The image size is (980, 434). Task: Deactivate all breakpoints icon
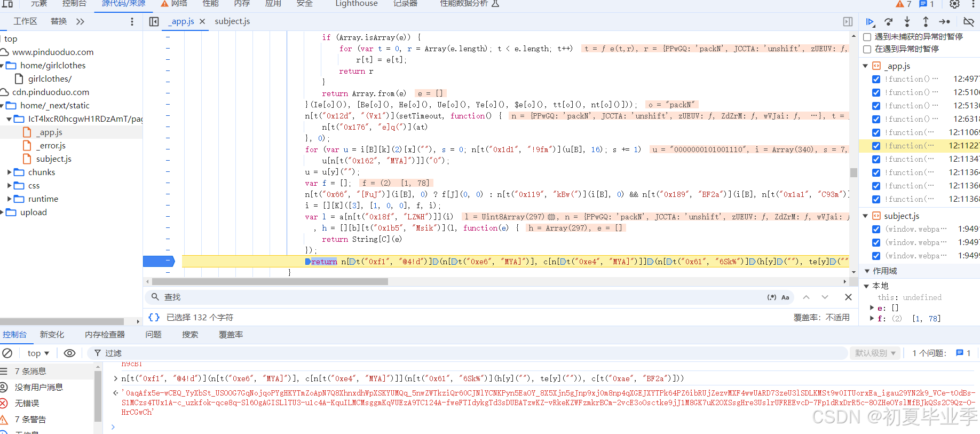(968, 22)
